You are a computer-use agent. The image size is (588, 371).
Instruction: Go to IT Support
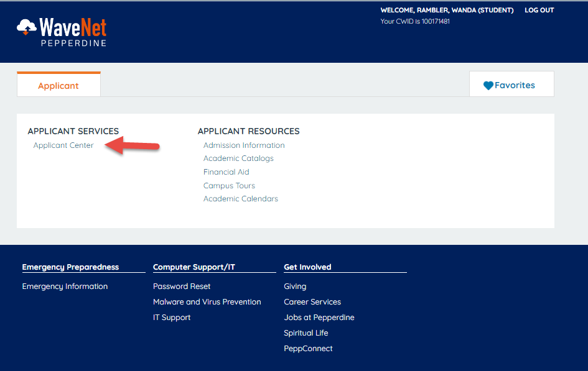tap(172, 318)
